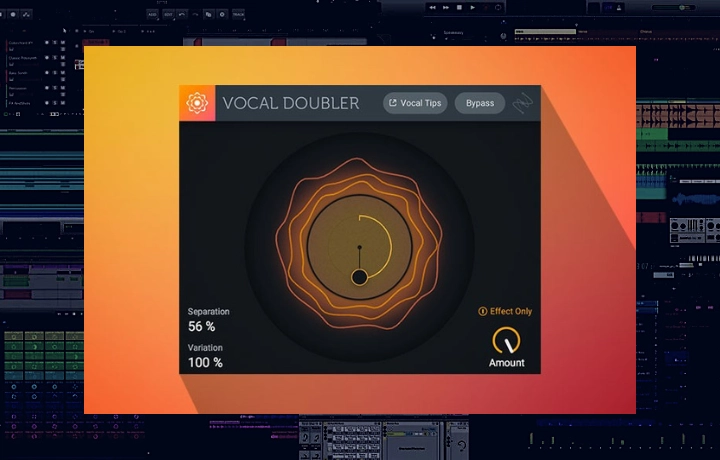Mute the Classic Polysynth track
Viewport: 720px width, 460px height.
[x=63, y=57]
